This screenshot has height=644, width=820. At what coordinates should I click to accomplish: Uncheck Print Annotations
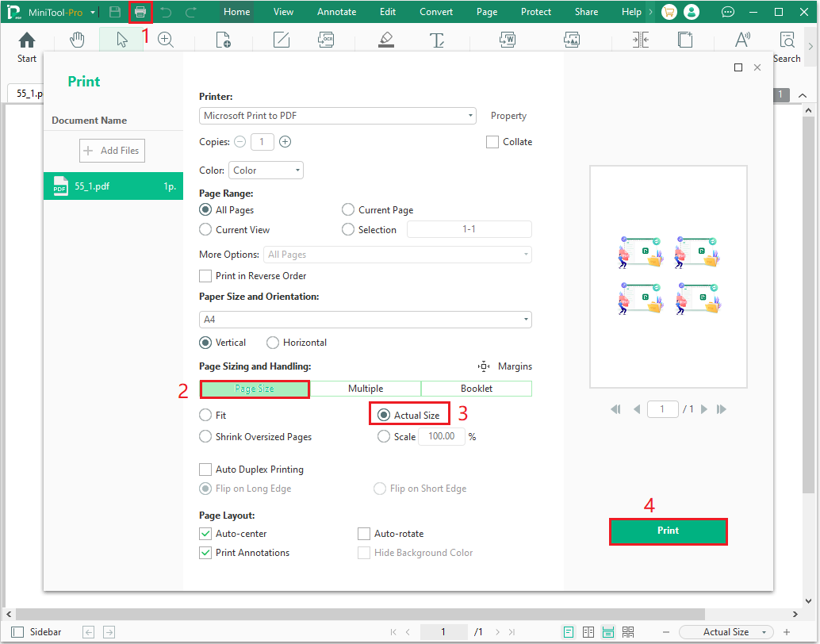(x=205, y=552)
